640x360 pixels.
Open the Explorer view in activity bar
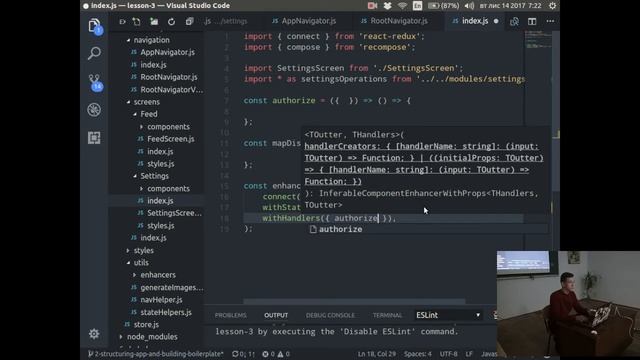(x=94, y=26)
